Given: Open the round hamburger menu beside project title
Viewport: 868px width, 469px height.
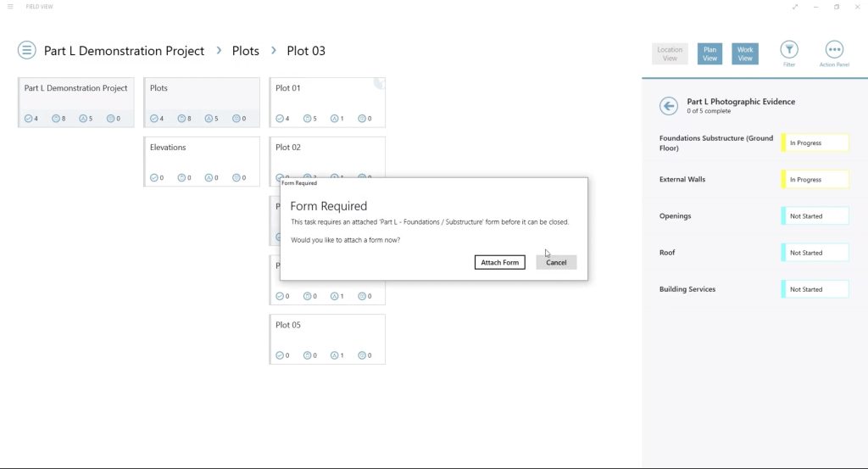Looking at the screenshot, I should pyautogui.click(x=27, y=50).
